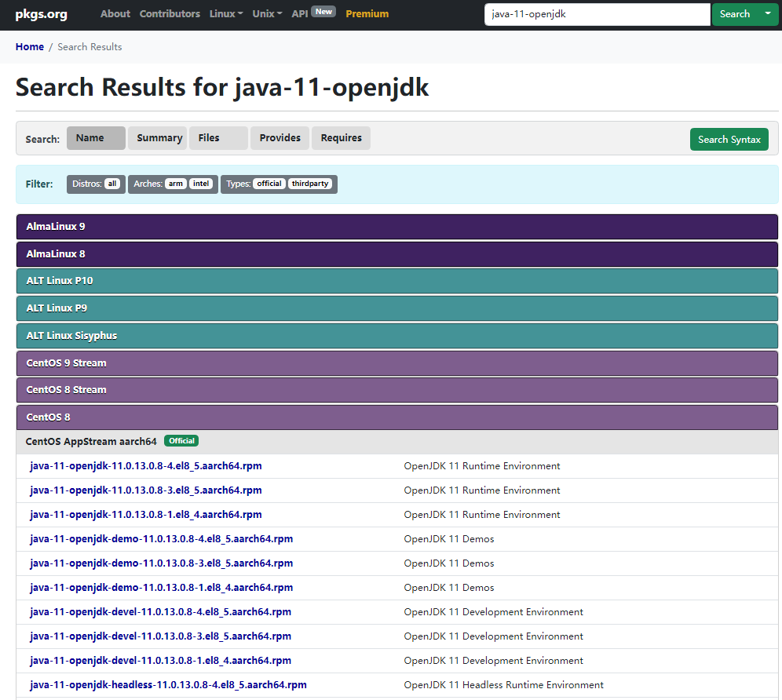The height and width of the screenshot is (700, 782).
Task: Select the Provides search mode
Action: 280,138
